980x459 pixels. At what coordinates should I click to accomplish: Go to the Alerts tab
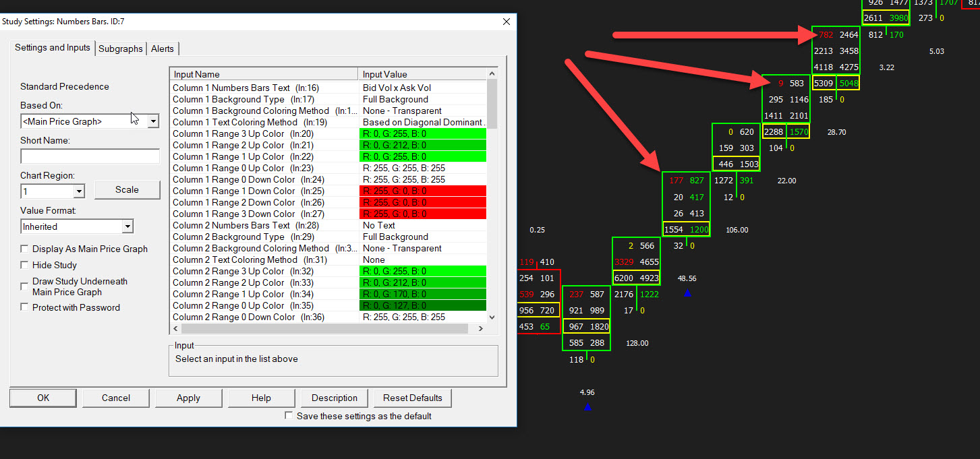163,49
